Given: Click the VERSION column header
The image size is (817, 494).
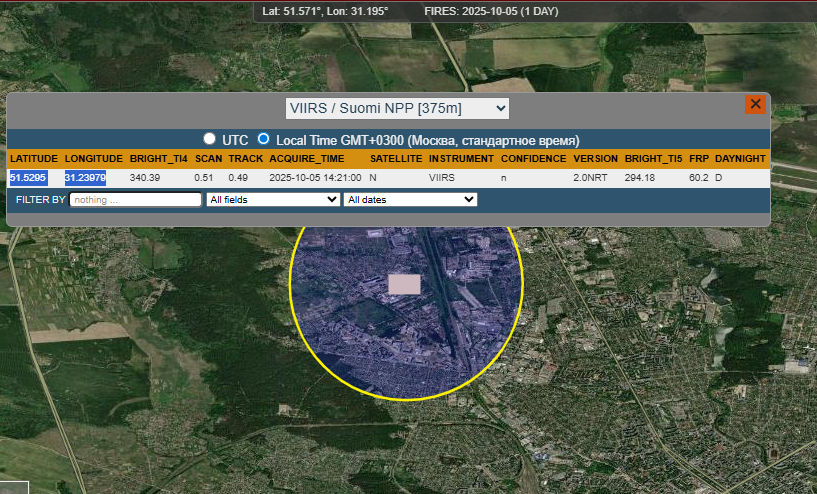Looking at the screenshot, I should click(x=595, y=159).
